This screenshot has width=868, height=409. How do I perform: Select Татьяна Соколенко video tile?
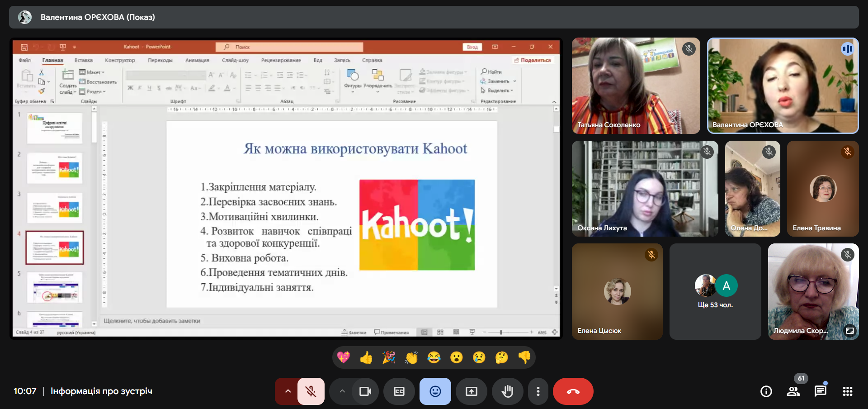(x=636, y=86)
